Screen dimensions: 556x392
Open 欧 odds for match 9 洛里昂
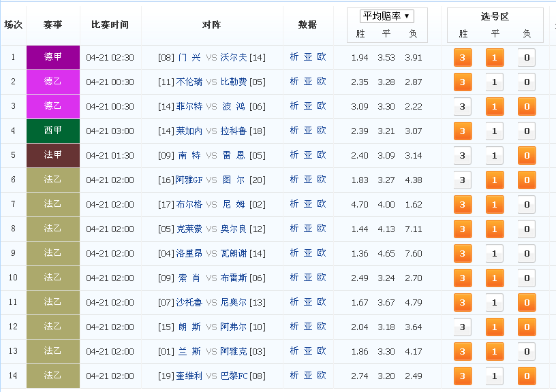(x=321, y=253)
